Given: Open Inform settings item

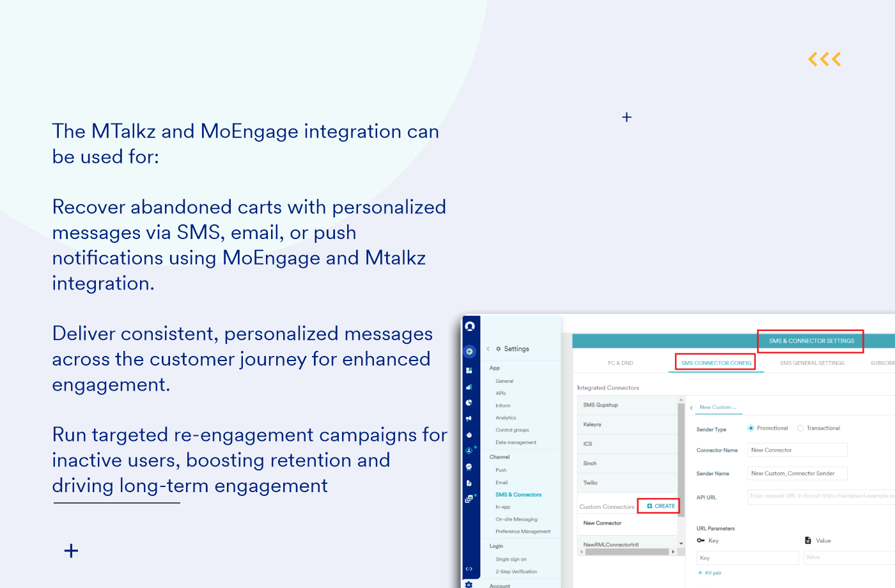Looking at the screenshot, I should [x=503, y=406].
